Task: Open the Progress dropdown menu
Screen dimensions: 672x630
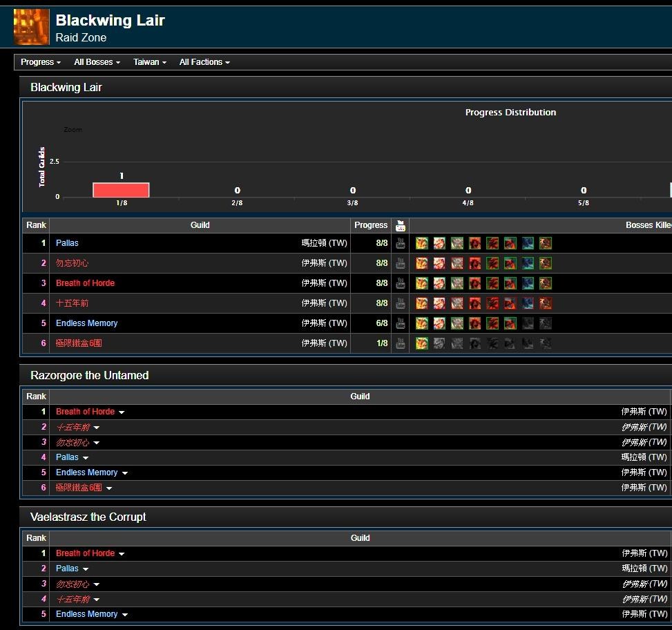Action: [41, 62]
